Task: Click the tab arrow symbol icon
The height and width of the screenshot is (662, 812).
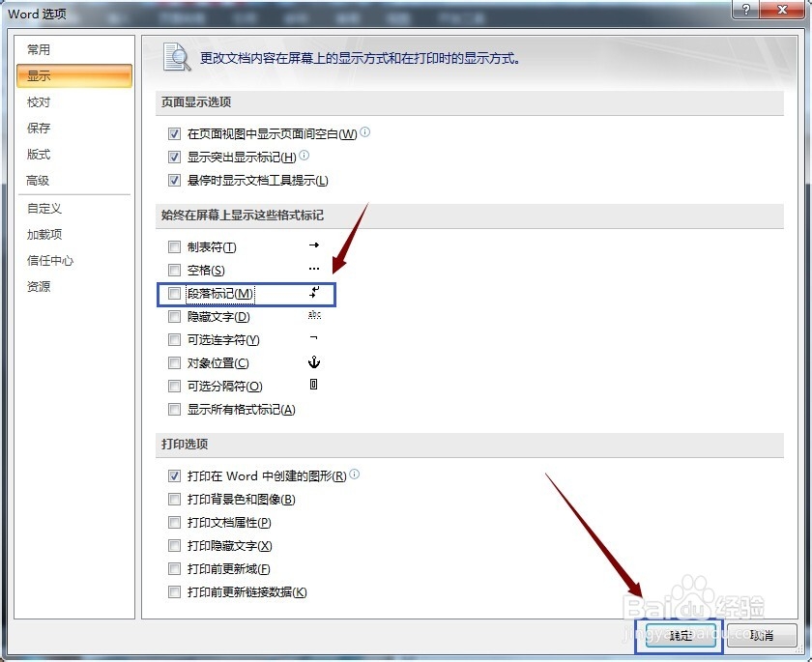Action: pyautogui.click(x=314, y=245)
